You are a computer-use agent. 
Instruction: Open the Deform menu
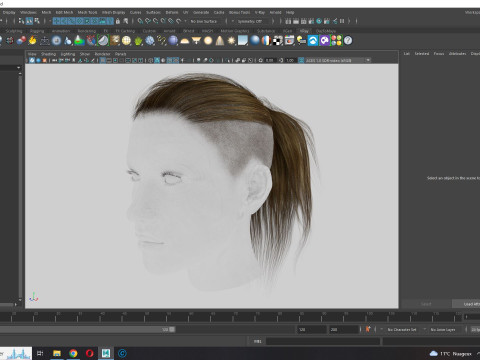[x=172, y=12]
